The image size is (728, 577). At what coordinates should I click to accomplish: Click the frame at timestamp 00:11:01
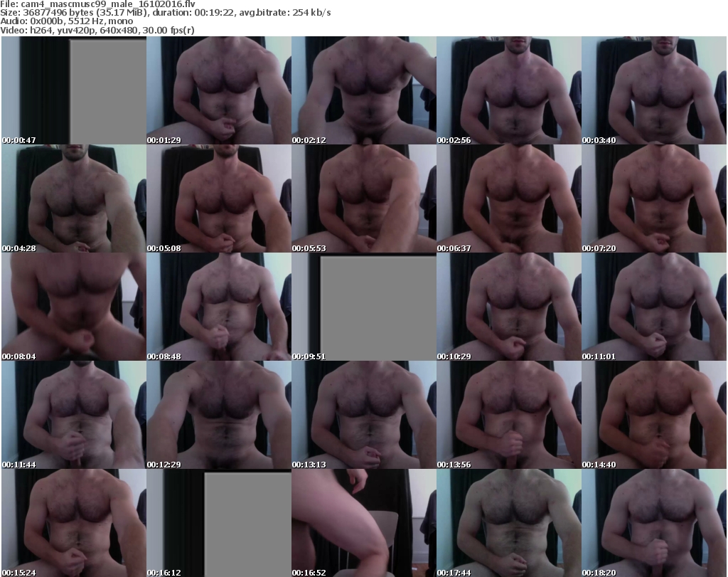(x=654, y=307)
